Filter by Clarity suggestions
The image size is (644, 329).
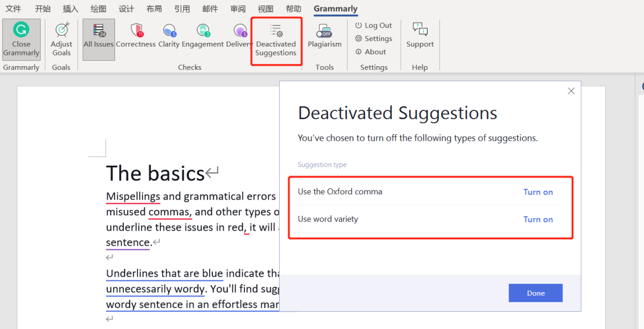169,36
